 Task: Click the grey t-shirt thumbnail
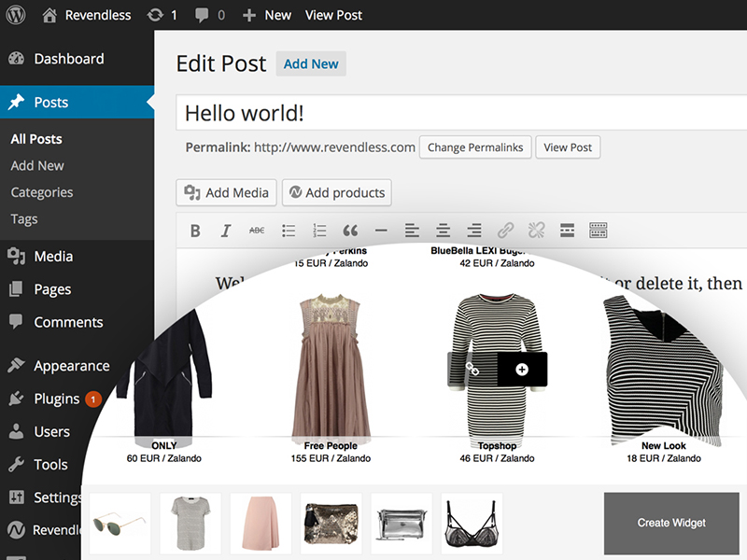[190, 523]
